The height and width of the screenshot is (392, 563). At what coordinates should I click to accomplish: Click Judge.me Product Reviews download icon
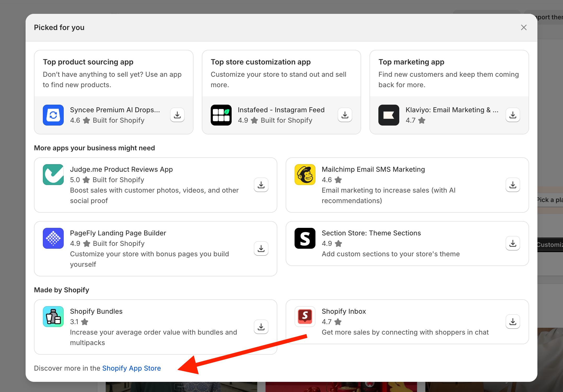coord(261,185)
